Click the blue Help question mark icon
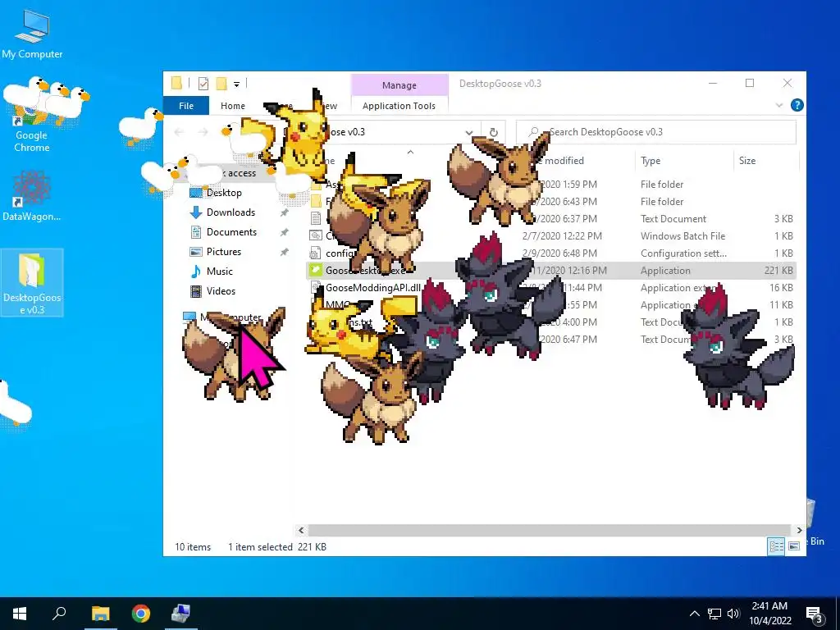840x630 pixels. click(797, 106)
